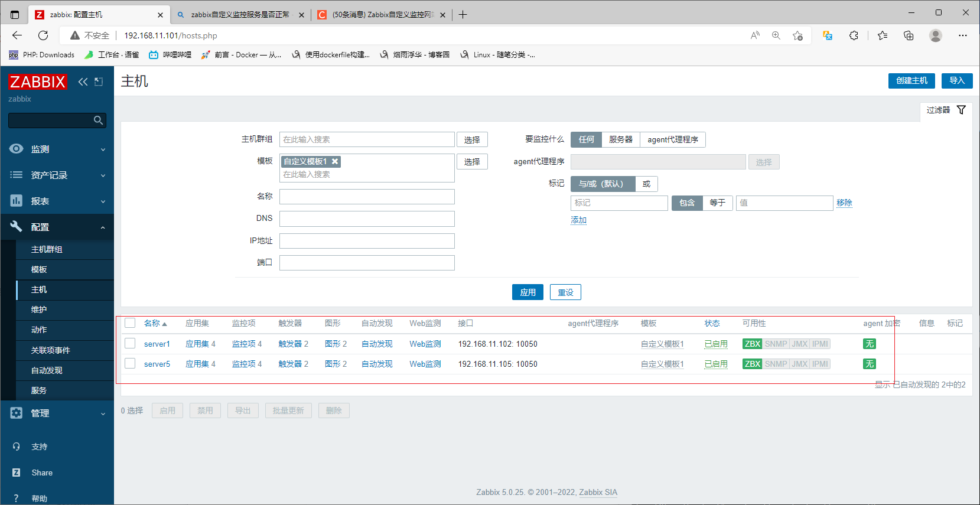This screenshot has height=505, width=980.
Task: Click 添加 to add a tag filter
Action: click(578, 220)
